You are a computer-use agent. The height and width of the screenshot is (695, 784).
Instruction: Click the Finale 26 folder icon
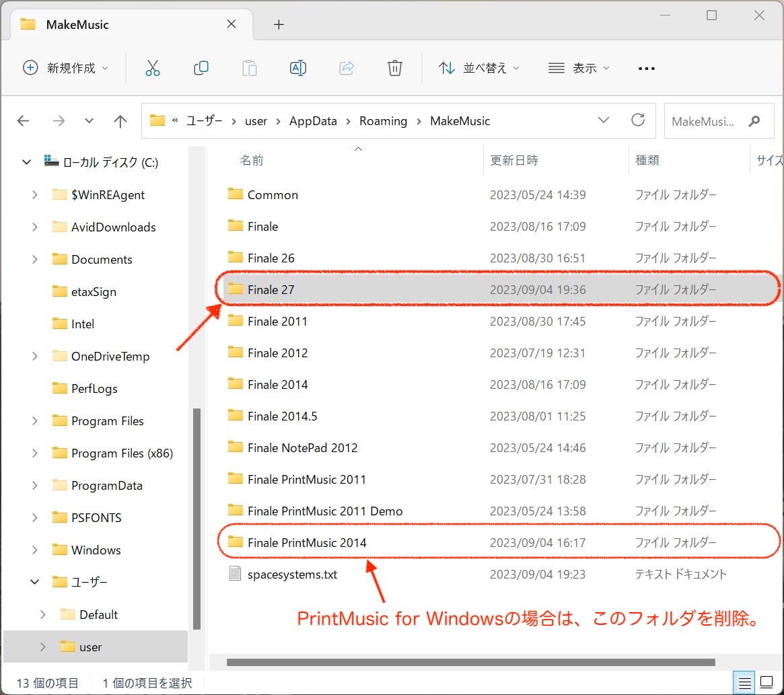(x=235, y=258)
